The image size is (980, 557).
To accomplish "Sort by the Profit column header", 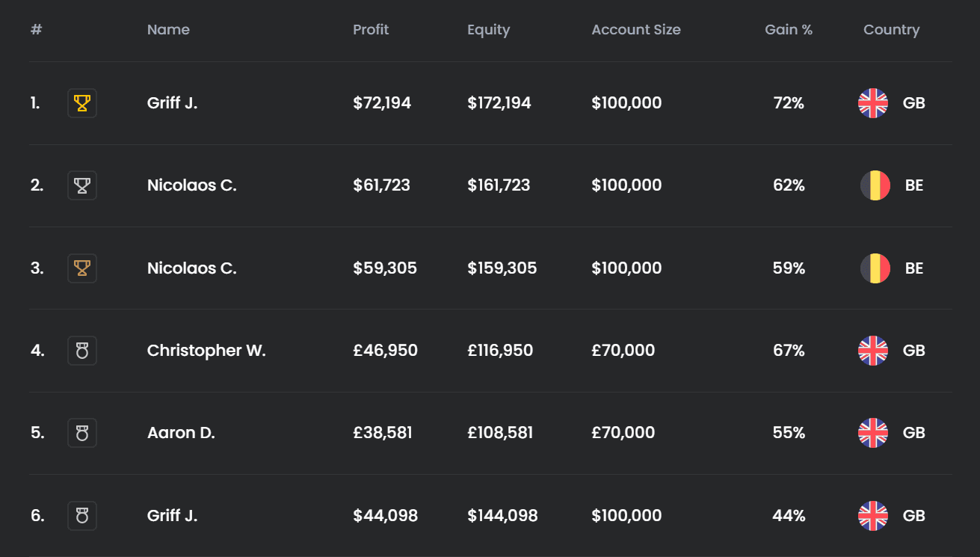I will click(371, 30).
